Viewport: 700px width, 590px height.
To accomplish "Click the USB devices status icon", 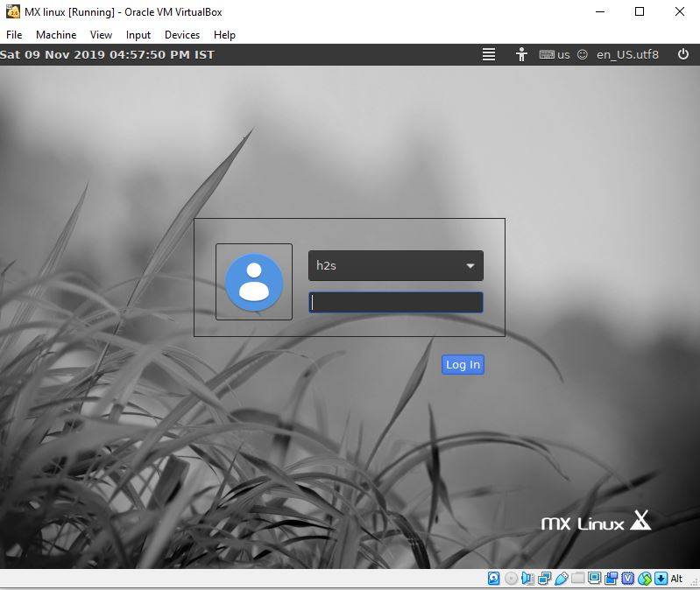I will tap(562, 579).
